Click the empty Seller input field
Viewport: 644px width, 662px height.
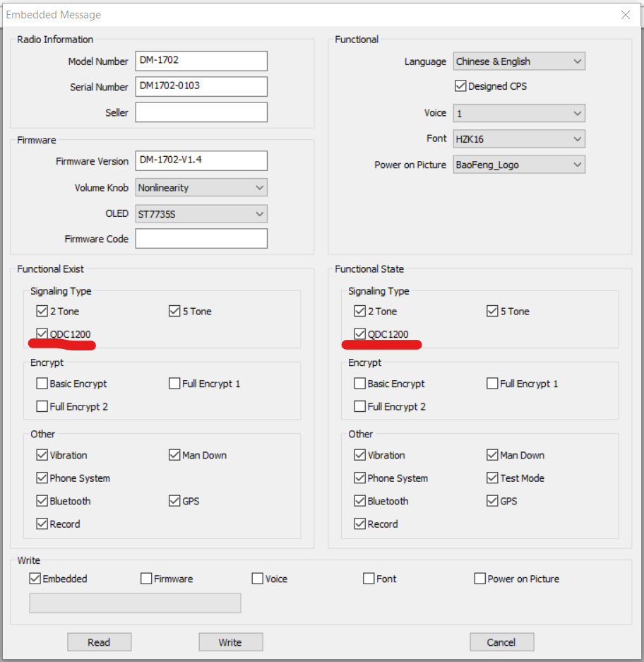pos(201,112)
